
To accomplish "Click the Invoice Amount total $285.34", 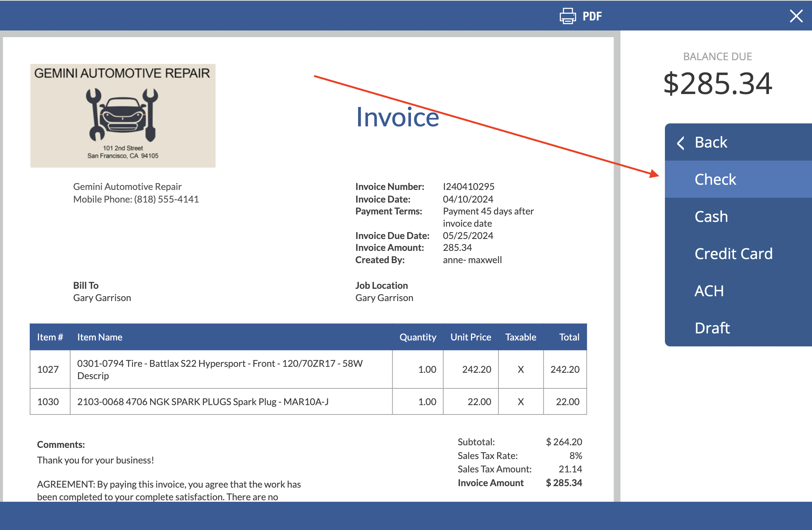I will click(563, 482).
